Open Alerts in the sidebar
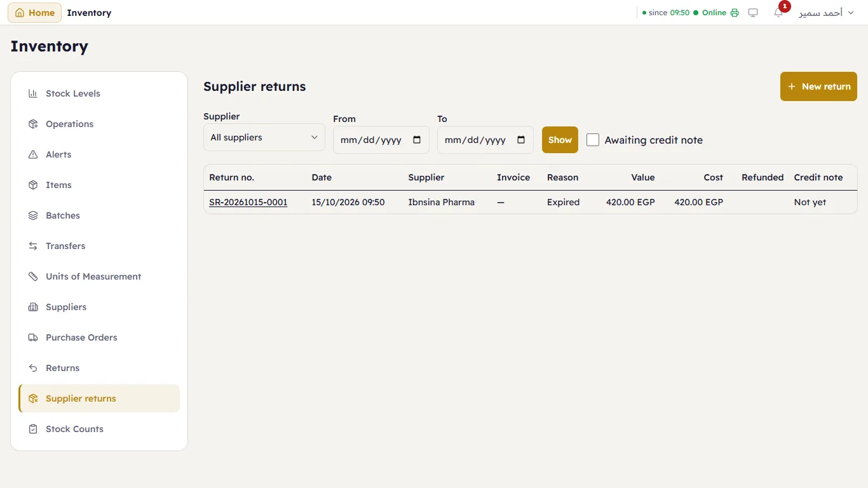 point(99,154)
